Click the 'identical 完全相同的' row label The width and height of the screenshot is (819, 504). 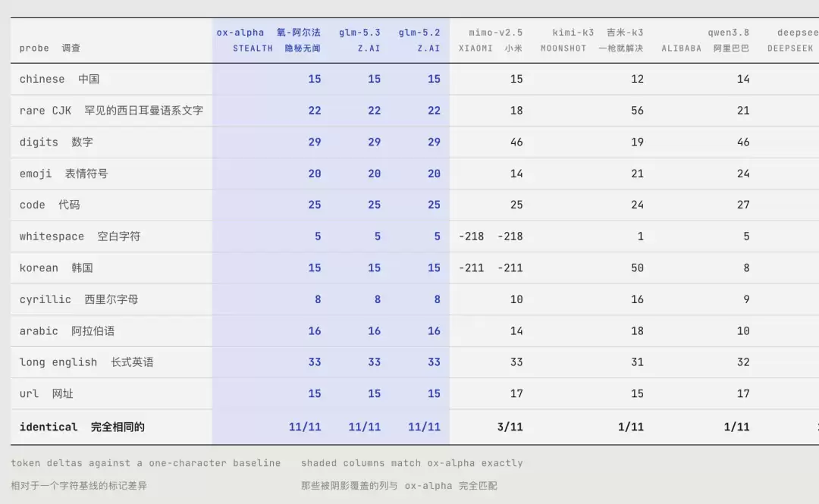pos(82,427)
